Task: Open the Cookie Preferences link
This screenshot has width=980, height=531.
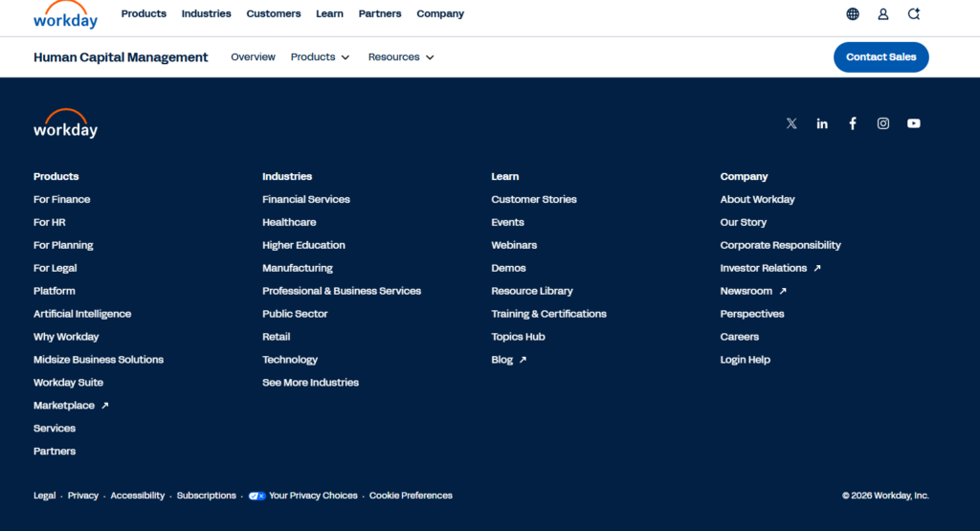Action: click(x=411, y=496)
